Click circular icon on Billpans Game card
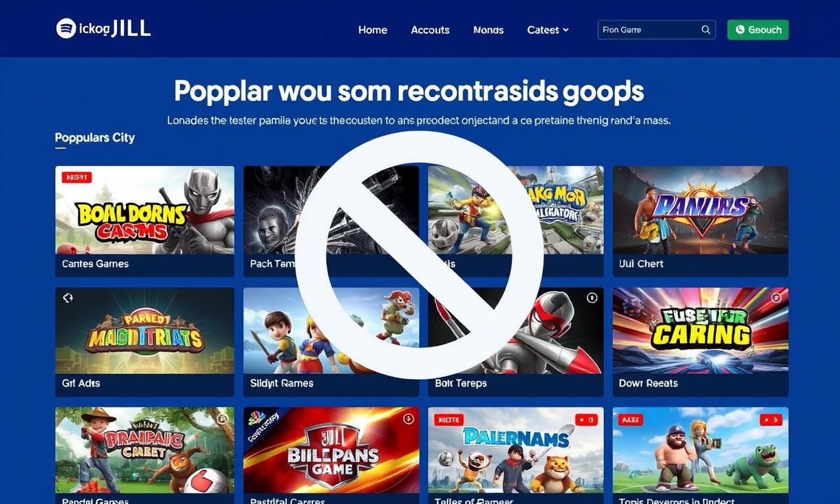The image size is (840, 504). coord(408,418)
